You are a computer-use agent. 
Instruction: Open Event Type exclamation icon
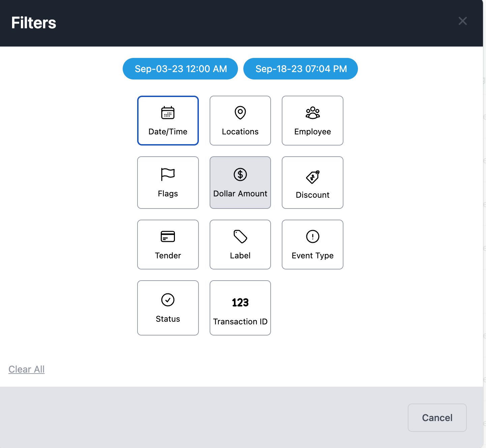[312, 236]
